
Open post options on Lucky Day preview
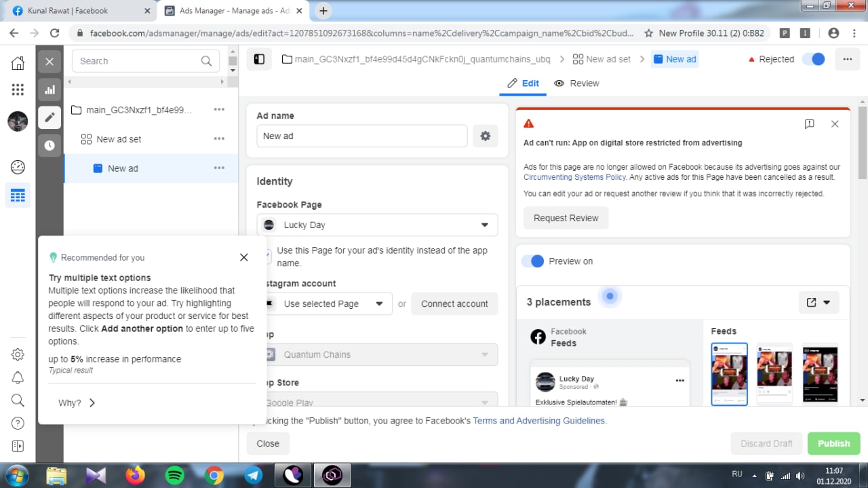[x=679, y=381]
